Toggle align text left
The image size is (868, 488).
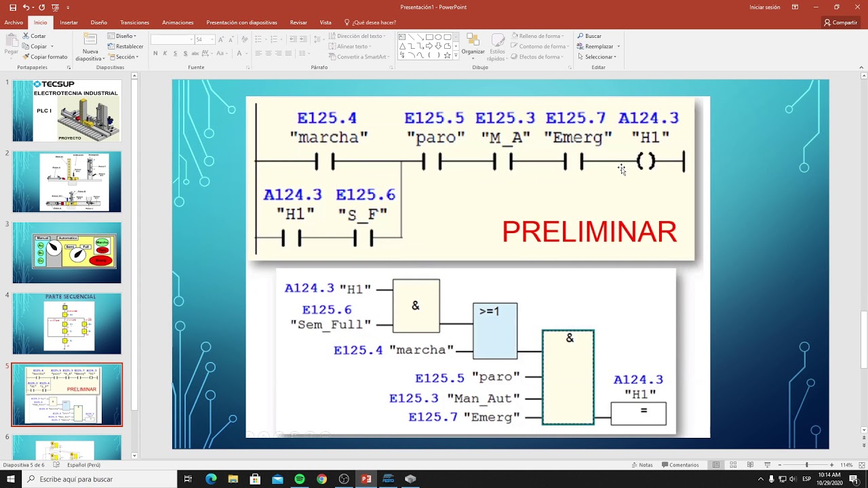[x=258, y=54]
